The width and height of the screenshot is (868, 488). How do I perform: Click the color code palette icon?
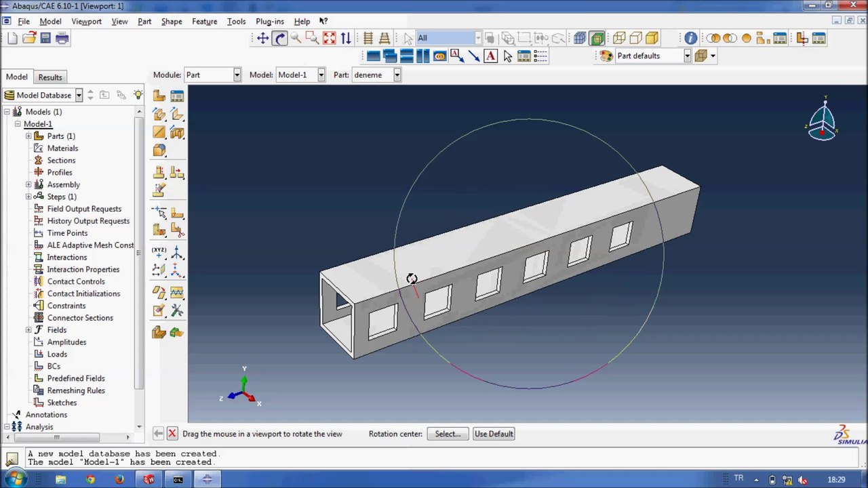point(606,56)
